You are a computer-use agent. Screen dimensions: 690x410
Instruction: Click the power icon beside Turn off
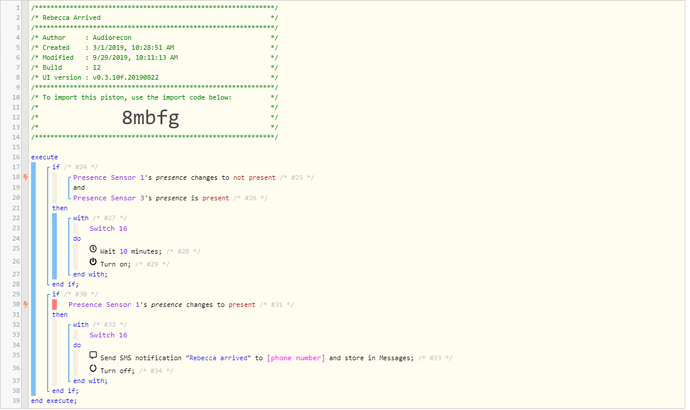[93, 368]
